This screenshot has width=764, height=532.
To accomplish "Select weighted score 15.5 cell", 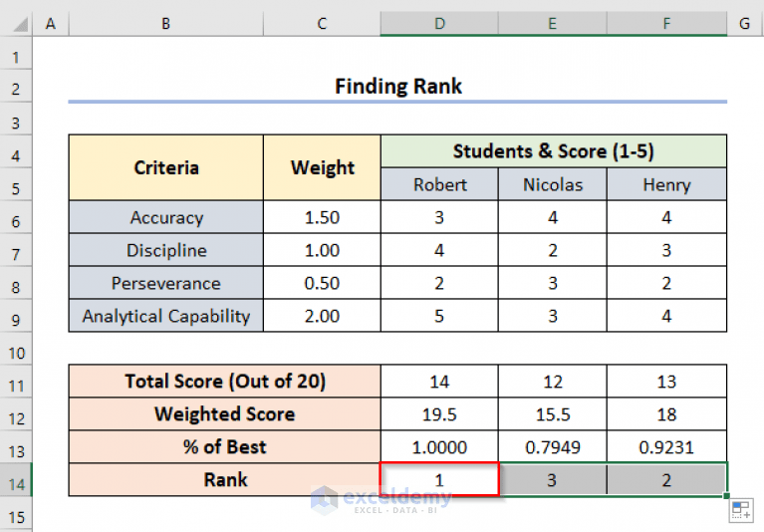I will [x=553, y=414].
